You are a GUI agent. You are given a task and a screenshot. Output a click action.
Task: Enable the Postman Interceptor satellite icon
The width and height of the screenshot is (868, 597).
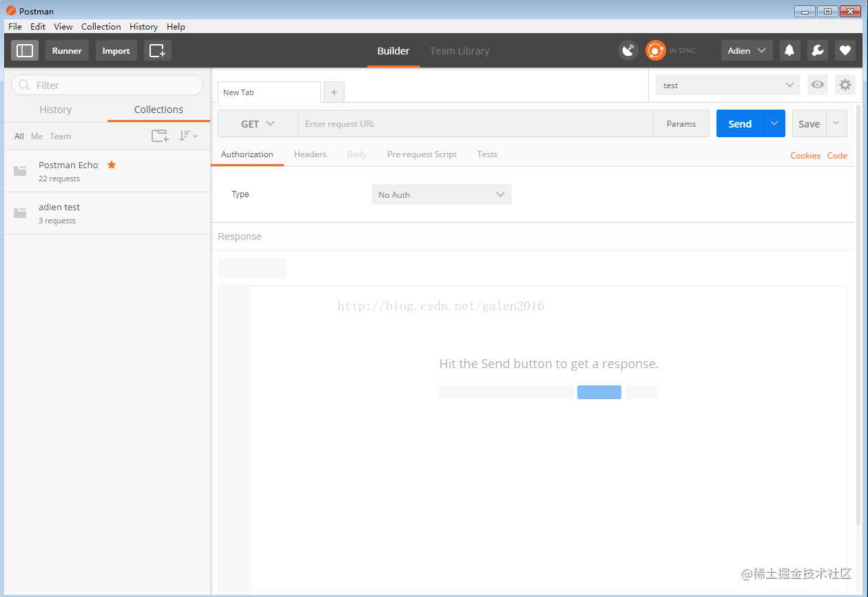628,50
